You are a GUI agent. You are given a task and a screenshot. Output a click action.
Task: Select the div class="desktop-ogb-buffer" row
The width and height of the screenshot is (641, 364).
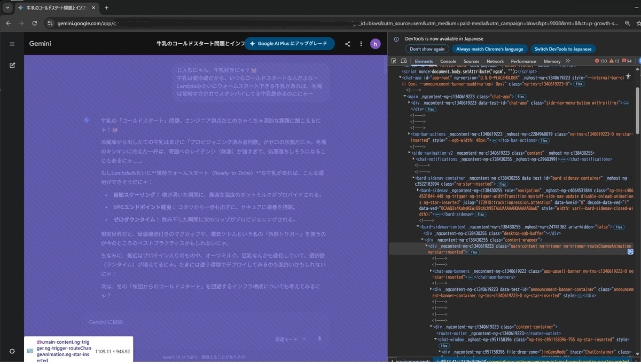[492, 233]
